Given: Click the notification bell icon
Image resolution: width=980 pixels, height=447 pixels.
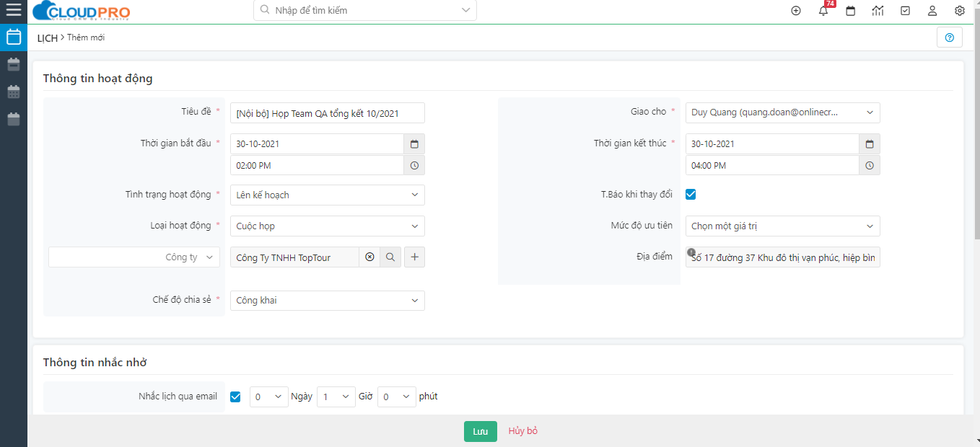Looking at the screenshot, I should point(823,11).
